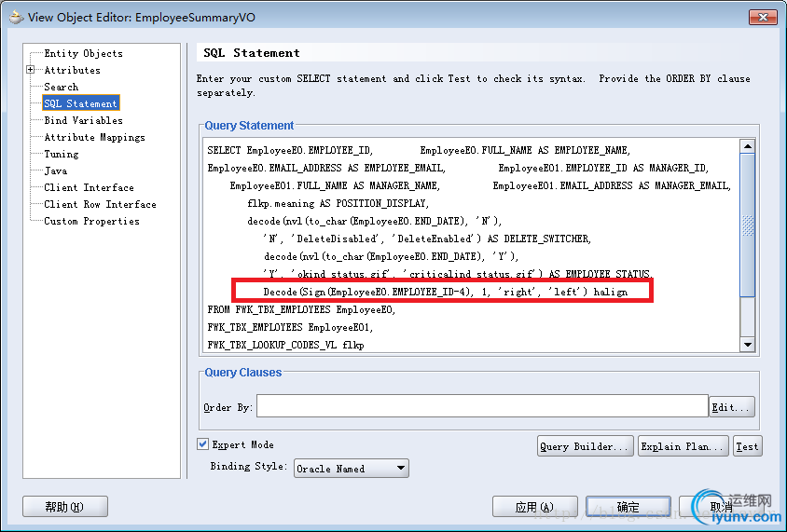The height and width of the screenshot is (532, 787).
Task: Select the Tuning tree item
Action: (x=62, y=154)
